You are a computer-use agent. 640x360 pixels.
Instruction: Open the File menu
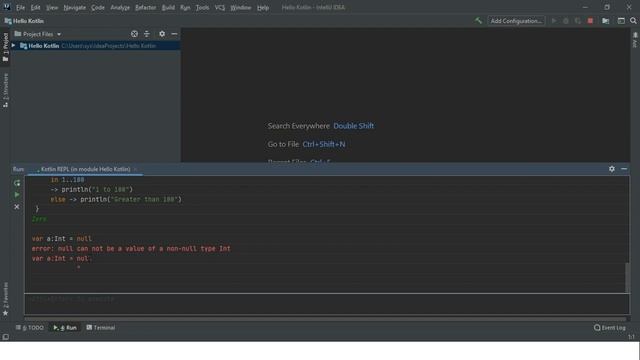[x=20, y=7]
